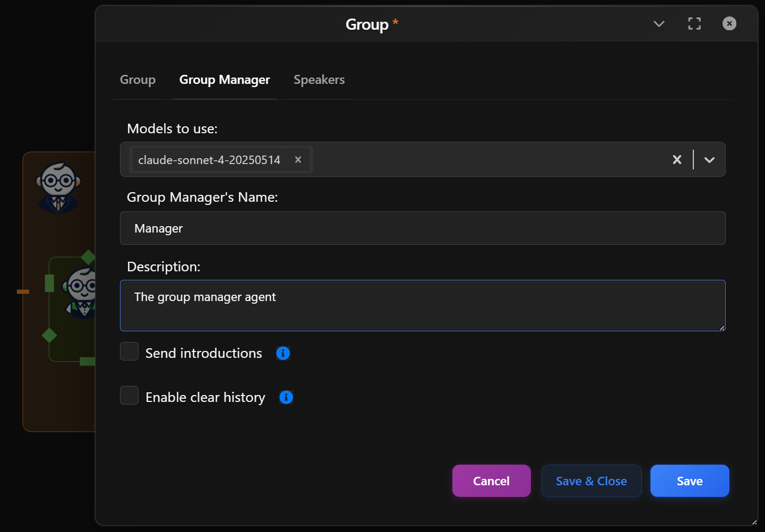Go to the Group tab

[137, 80]
